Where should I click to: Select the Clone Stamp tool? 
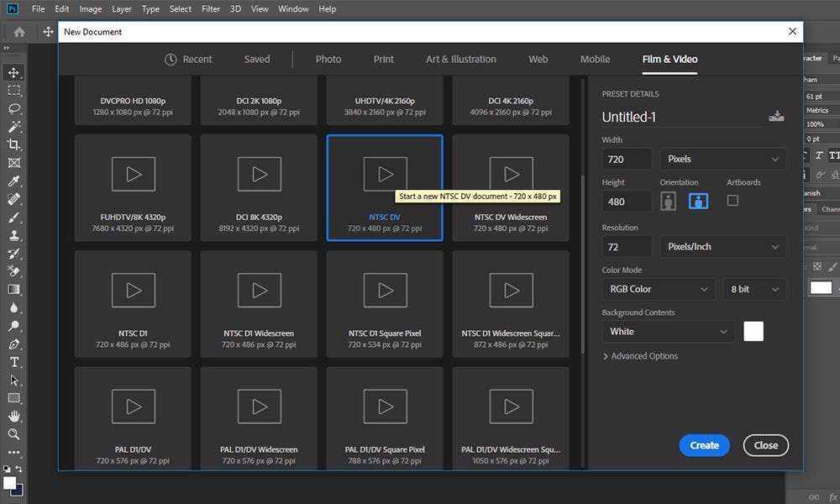[14, 236]
